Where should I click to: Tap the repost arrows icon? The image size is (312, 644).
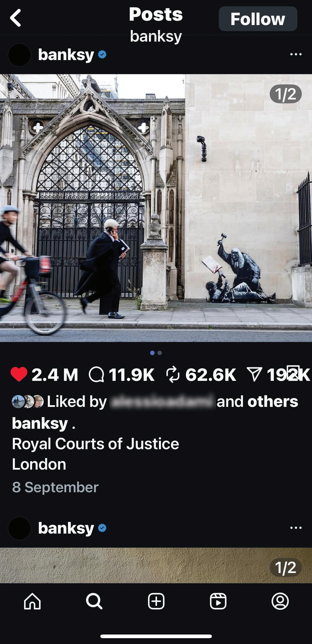pos(173,374)
